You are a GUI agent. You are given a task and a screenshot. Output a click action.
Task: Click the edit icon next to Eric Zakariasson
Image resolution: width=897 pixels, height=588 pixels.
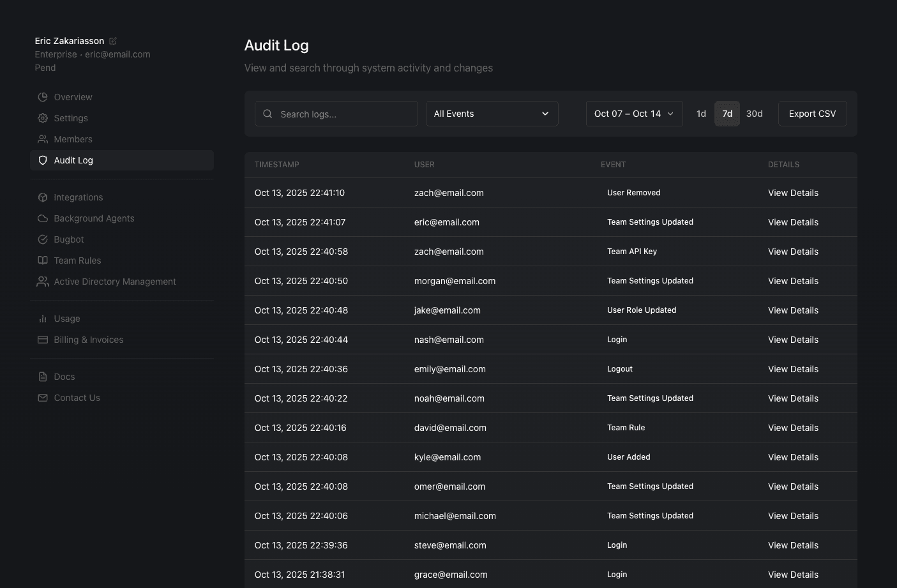coord(113,40)
